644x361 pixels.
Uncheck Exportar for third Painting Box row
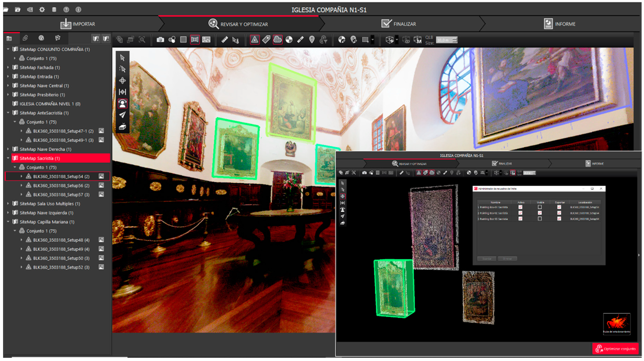coord(559,219)
